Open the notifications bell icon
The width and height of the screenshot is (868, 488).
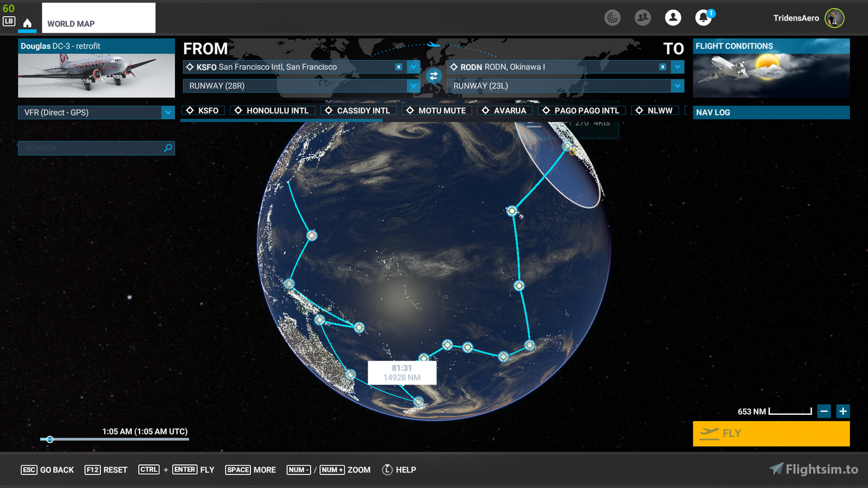click(x=703, y=18)
